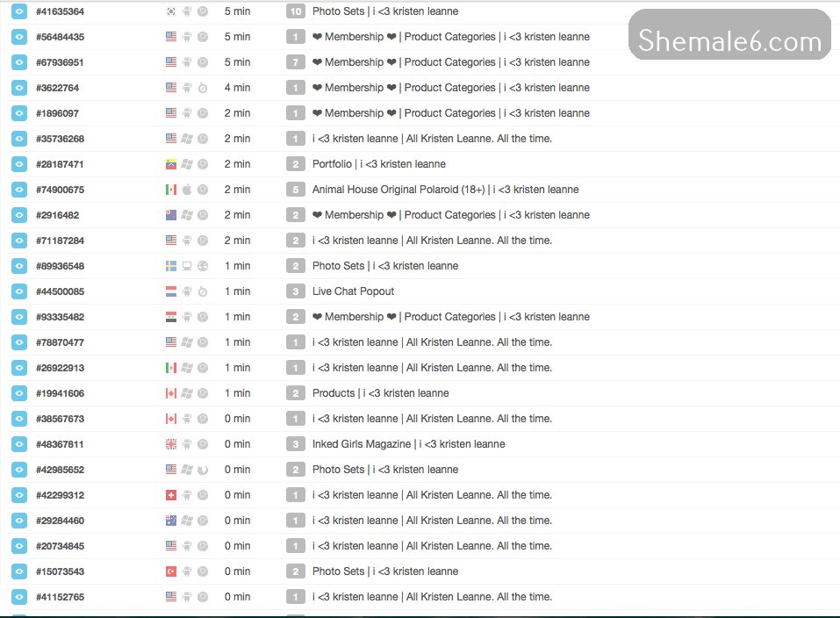The width and height of the screenshot is (840, 618).
Task: Click the browser icon in row #42985652
Action: point(203,470)
